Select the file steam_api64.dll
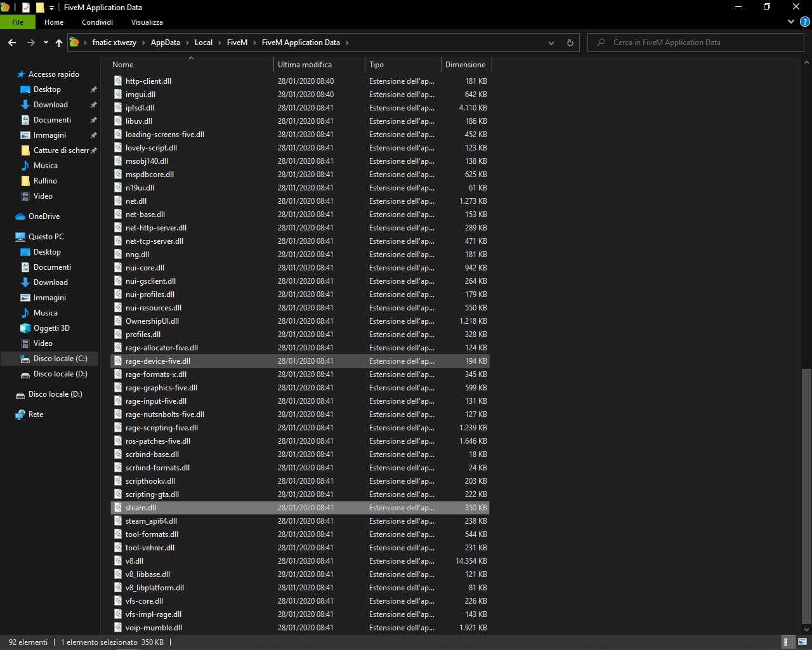This screenshot has width=812, height=650. pyautogui.click(x=300, y=521)
